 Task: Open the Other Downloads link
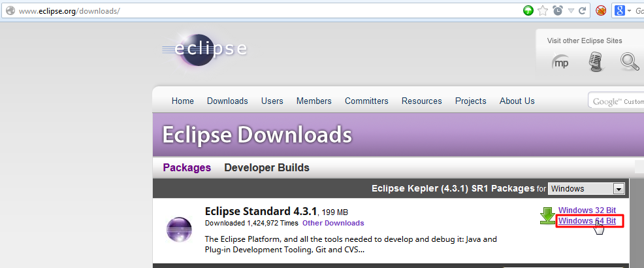[333, 223]
